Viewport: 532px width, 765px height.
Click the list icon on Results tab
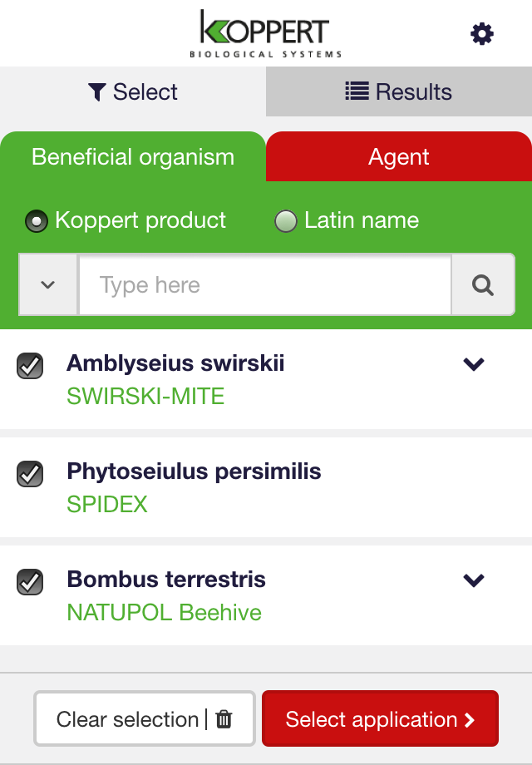coord(357,91)
